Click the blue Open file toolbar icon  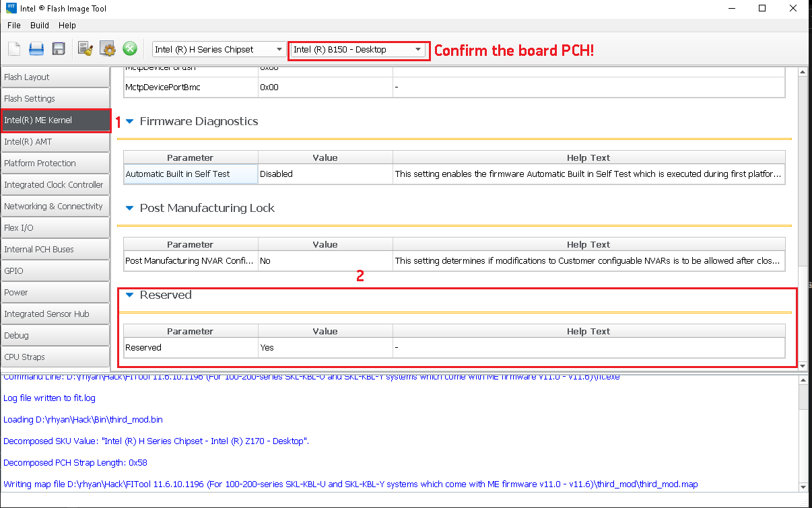click(x=36, y=48)
